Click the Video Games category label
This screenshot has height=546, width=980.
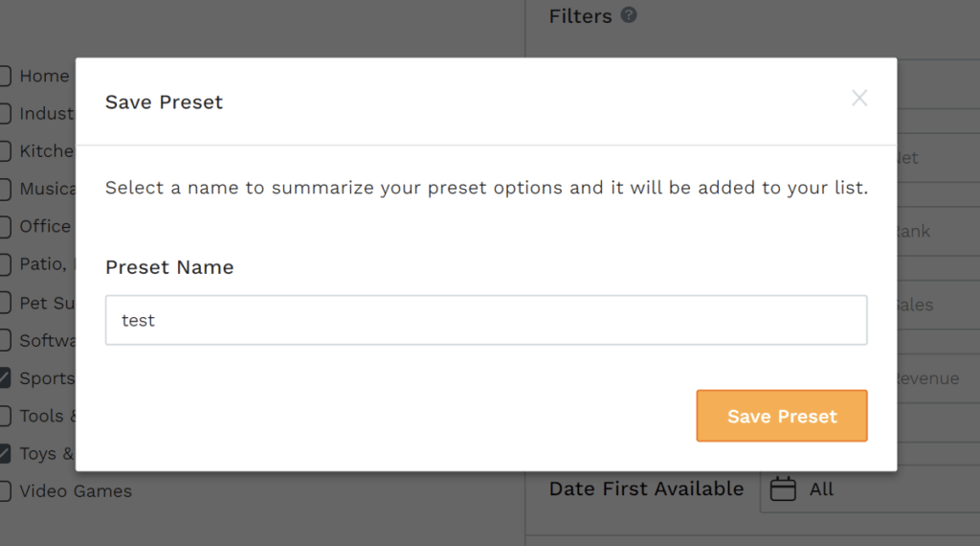(76, 491)
